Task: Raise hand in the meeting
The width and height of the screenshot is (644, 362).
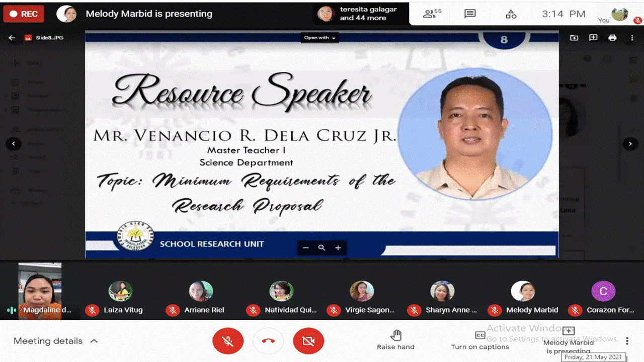Action: (396, 340)
